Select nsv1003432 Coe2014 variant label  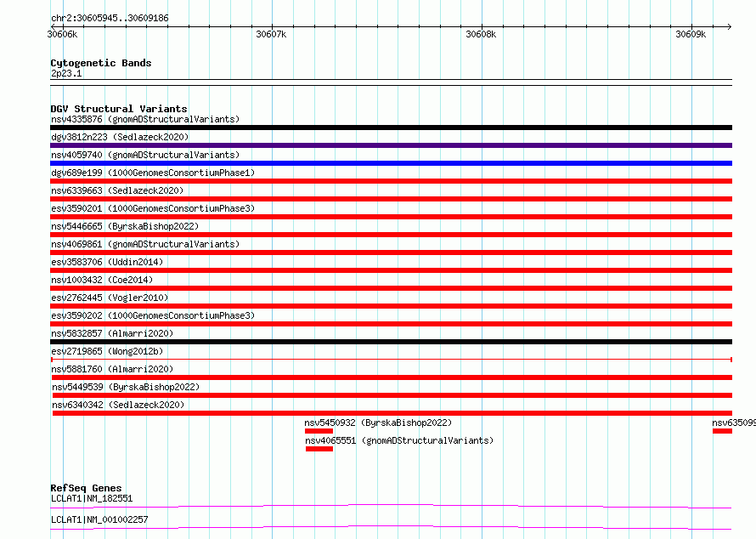(102, 280)
